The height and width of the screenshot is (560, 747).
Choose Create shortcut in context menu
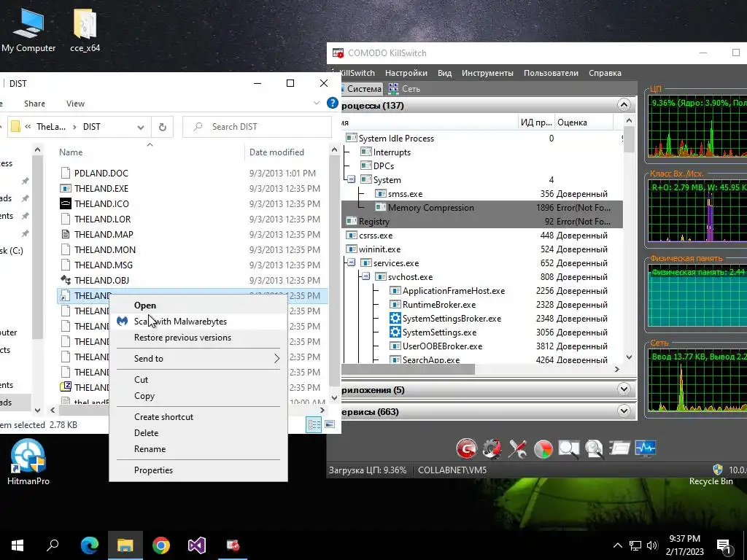[198, 416]
